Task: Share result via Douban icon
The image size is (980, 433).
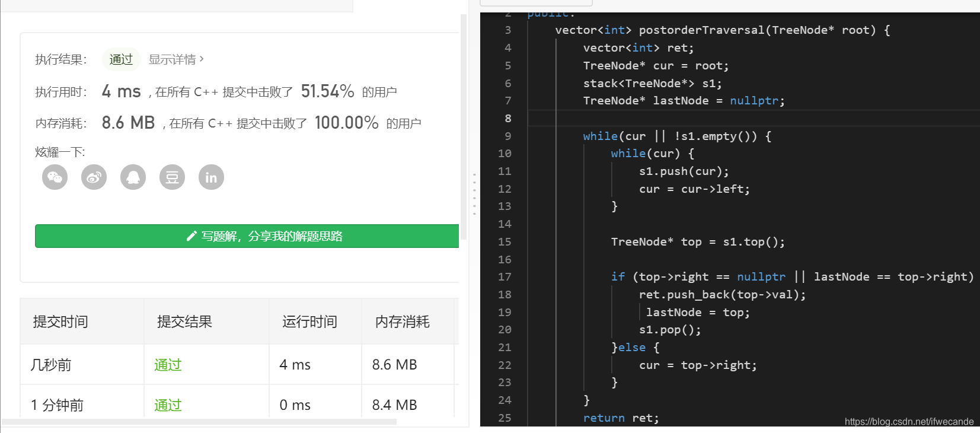Action: 172,177
